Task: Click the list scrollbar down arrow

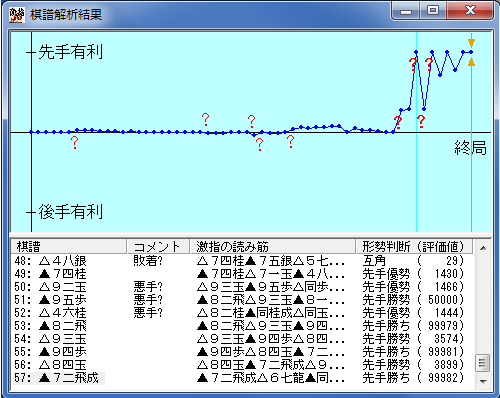Action: coord(483,381)
